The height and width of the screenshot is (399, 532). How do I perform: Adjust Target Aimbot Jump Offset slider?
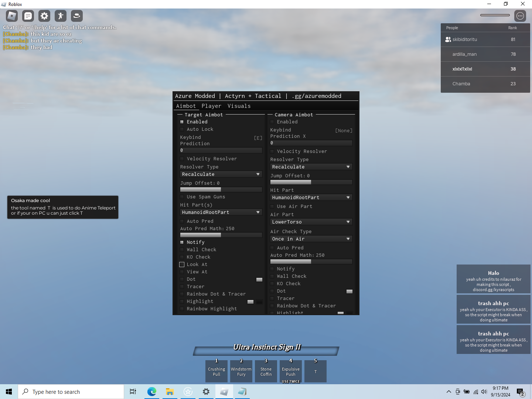(221, 190)
